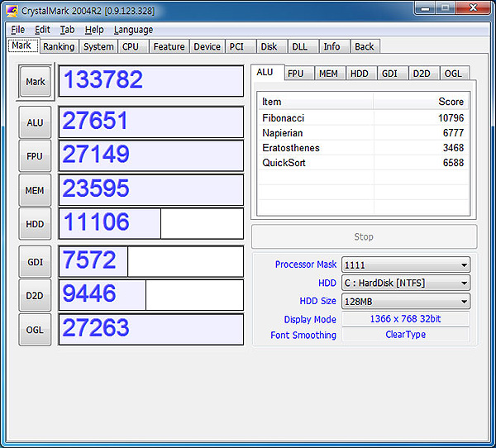Run the MEM benchmark button

(x=35, y=190)
